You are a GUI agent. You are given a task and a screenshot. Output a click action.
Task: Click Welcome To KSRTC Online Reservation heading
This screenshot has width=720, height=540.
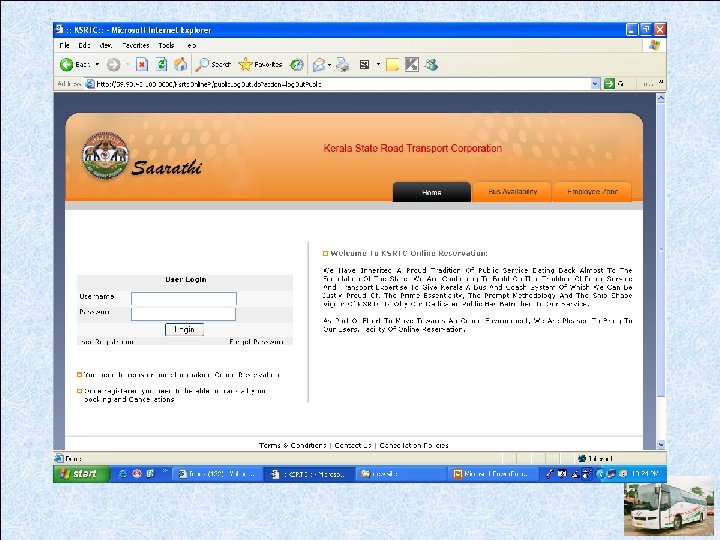coord(409,253)
